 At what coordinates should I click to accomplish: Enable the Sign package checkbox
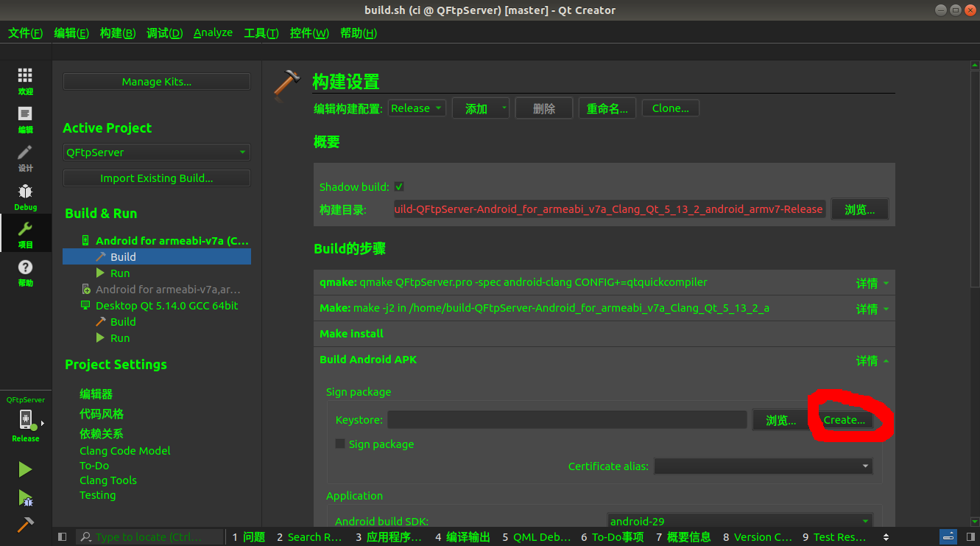[x=340, y=444]
